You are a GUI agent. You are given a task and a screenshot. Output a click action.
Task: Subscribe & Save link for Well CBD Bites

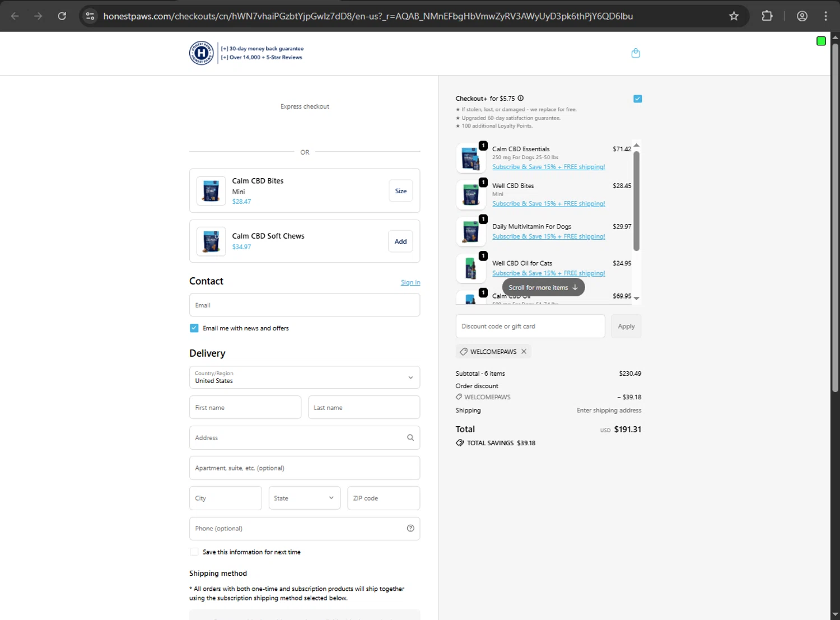(x=549, y=203)
